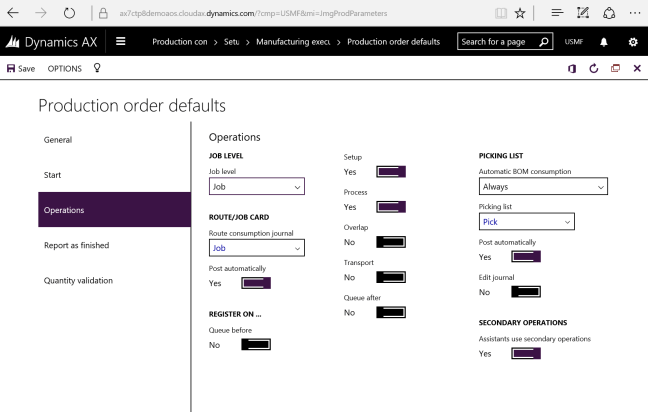Open the OPTIONS menu

click(65, 68)
